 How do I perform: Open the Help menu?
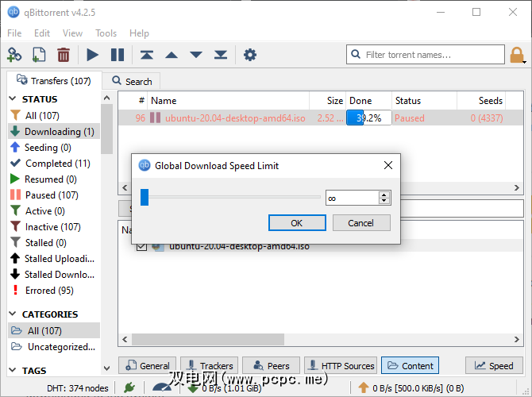(139, 33)
